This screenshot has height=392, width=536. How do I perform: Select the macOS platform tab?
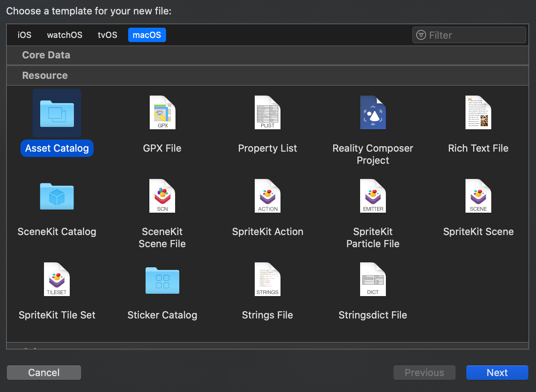pyautogui.click(x=147, y=35)
